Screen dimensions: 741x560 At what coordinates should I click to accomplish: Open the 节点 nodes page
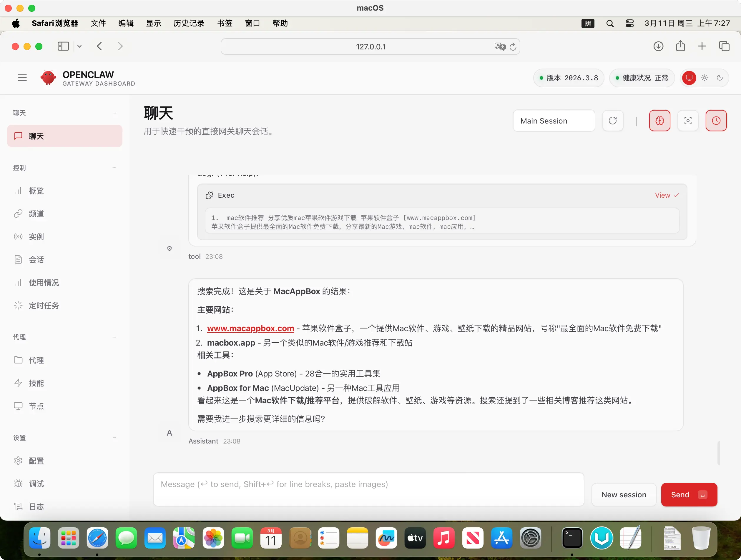[65, 406]
